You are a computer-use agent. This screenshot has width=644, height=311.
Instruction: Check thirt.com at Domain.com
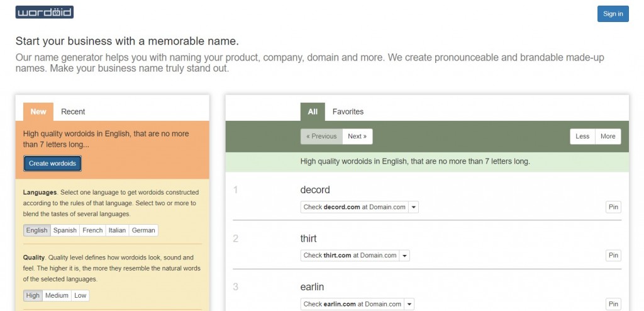[350, 256]
